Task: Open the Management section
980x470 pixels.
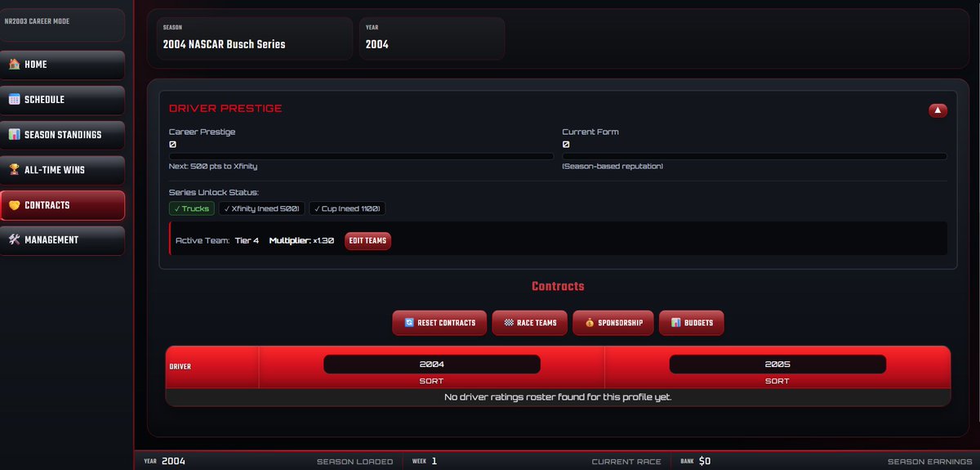Action: [x=62, y=240]
